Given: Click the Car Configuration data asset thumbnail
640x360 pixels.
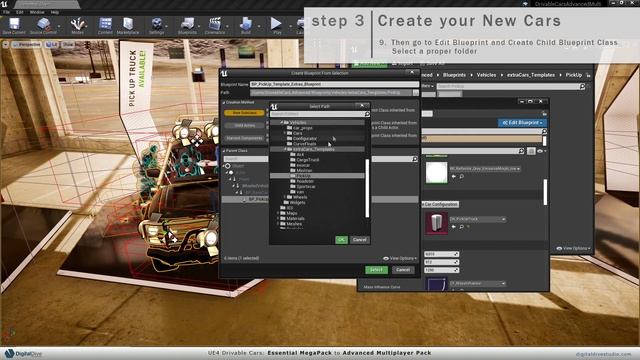Looking at the screenshot, I should pos(436,222).
